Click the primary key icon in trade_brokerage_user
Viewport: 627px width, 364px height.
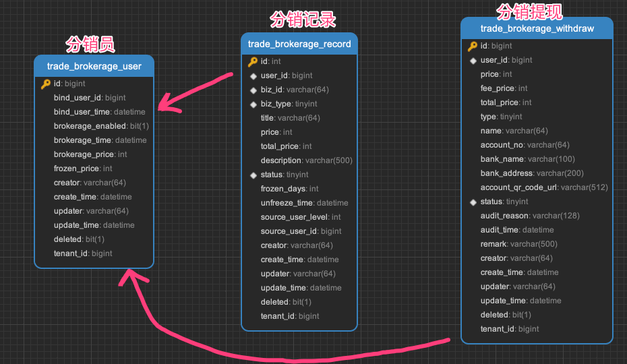46,84
